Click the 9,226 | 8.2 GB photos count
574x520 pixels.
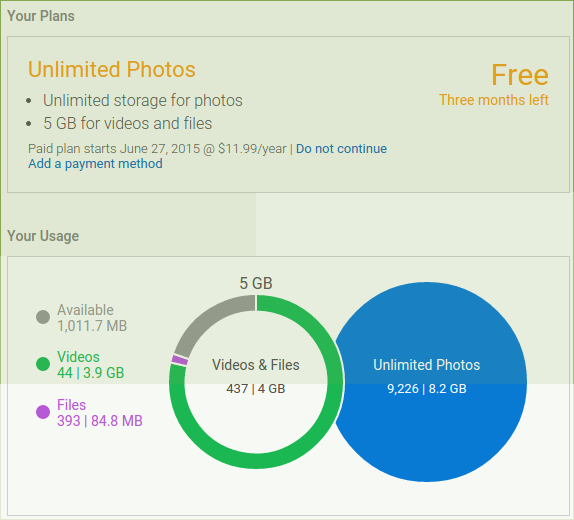pyautogui.click(x=427, y=389)
